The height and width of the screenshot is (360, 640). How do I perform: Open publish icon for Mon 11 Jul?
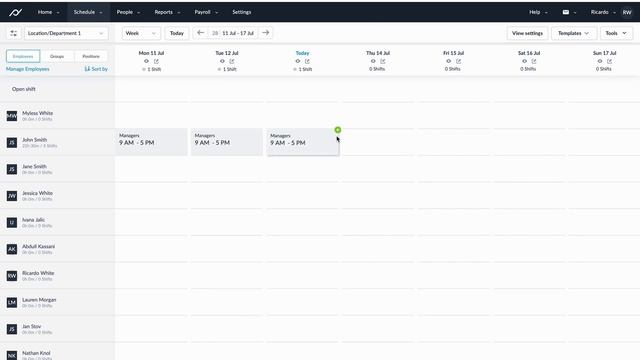156,61
